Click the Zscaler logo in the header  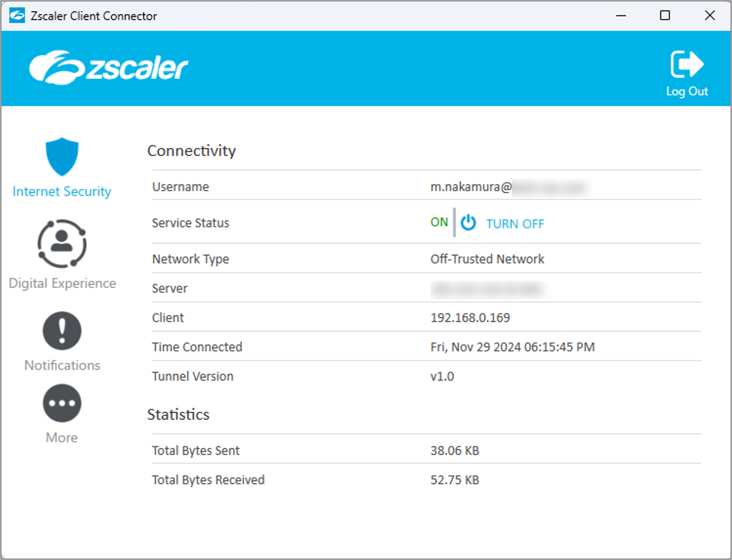click(109, 68)
